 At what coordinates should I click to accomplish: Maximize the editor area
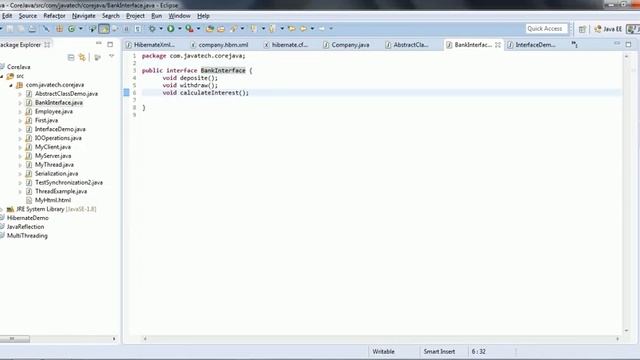pyautogui.click(x=629, y=44)
